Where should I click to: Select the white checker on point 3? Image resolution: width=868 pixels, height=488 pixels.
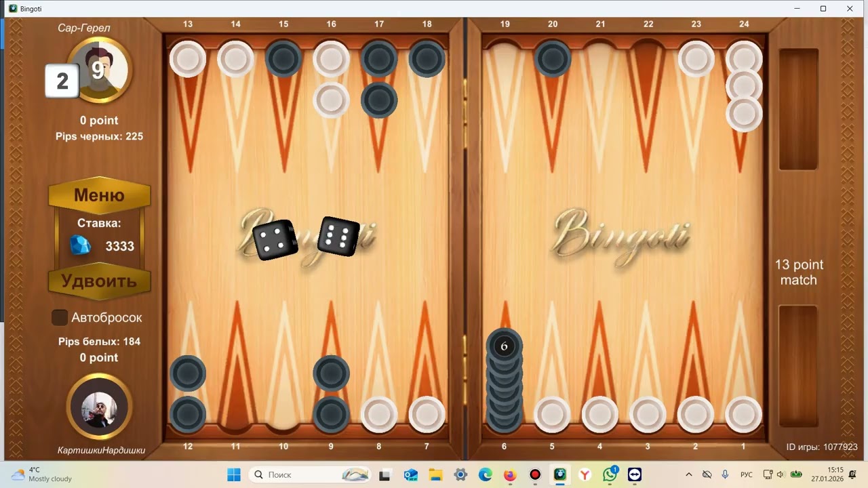click(648, 414)
